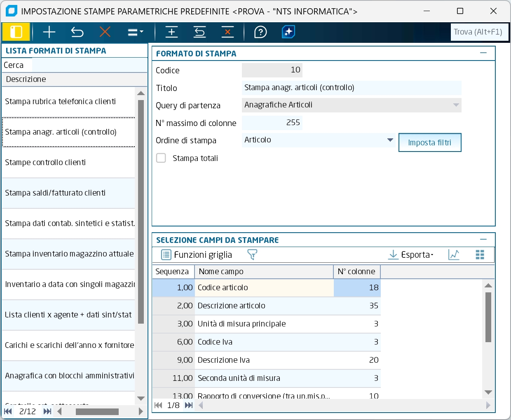Screen dimensions: 511x420
Task: Click the grid filter funnel icon
Action: click(252, 255)
